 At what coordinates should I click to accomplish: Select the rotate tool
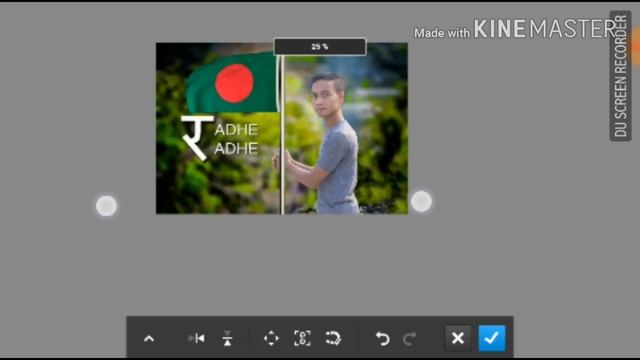tap(333, 338)
